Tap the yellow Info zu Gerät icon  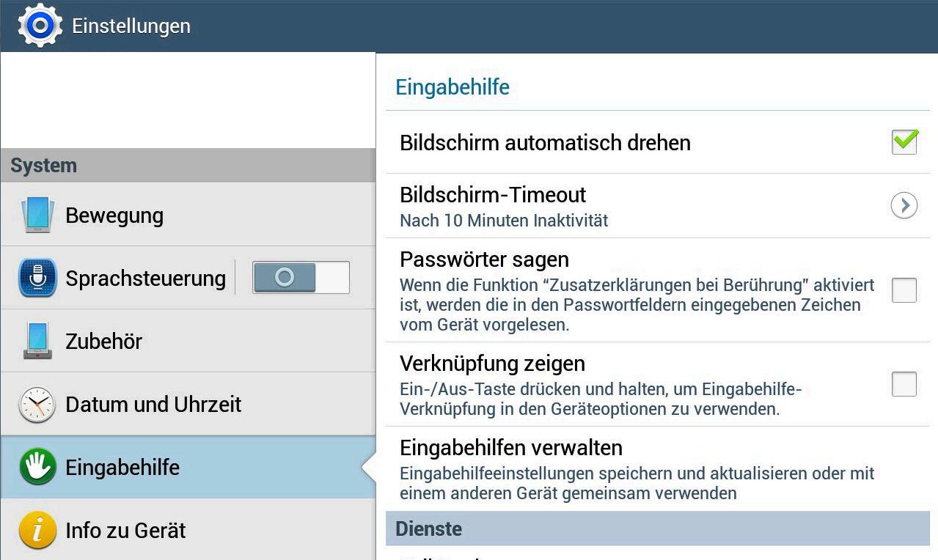[37, 530]
